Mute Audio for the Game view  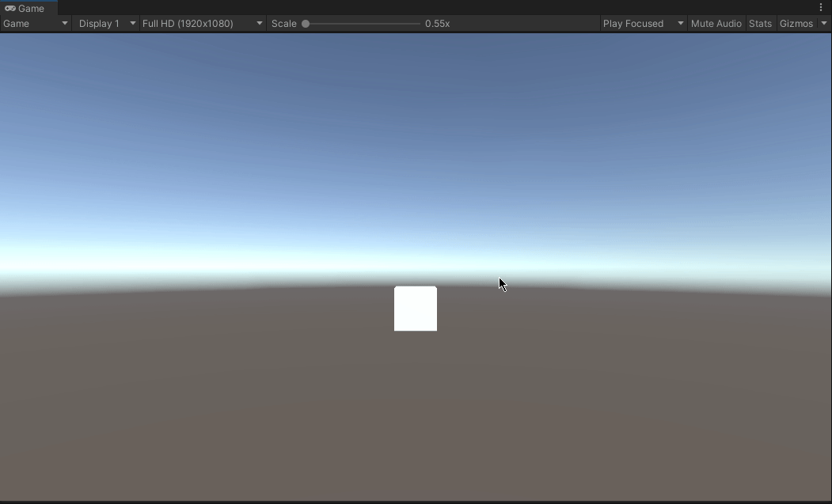pos(715,23)
